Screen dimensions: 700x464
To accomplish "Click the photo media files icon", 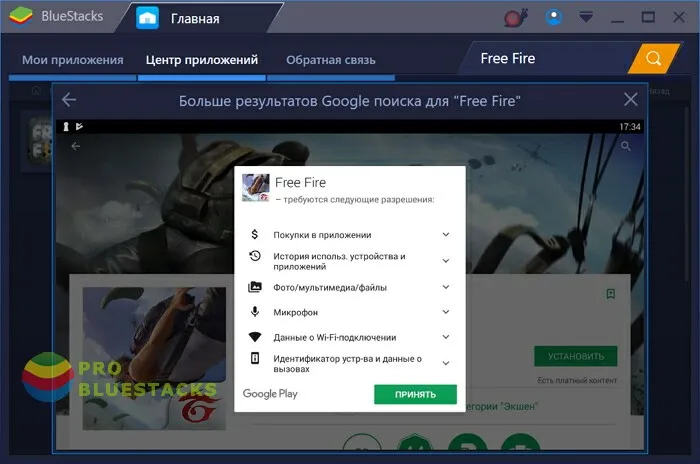I will 255,287.
